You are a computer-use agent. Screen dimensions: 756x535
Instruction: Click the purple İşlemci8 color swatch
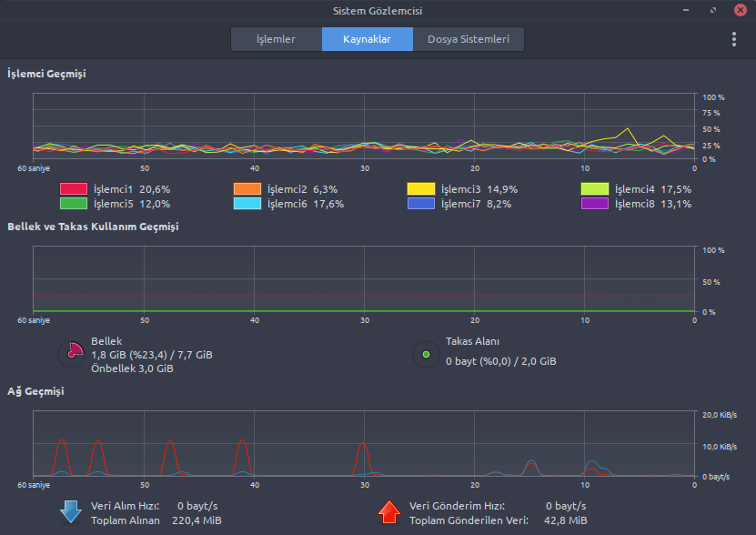click(594, 204)
